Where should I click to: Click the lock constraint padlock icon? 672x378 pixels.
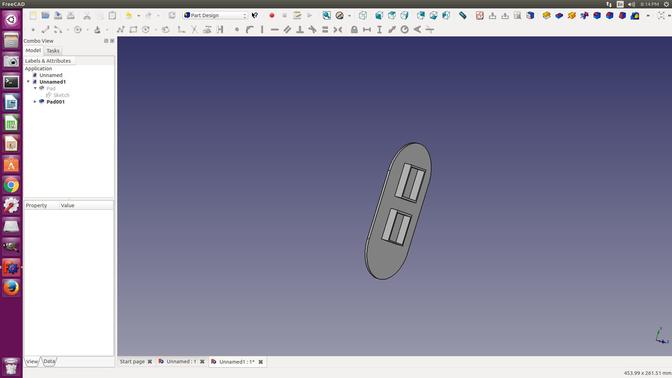point(354,30)
